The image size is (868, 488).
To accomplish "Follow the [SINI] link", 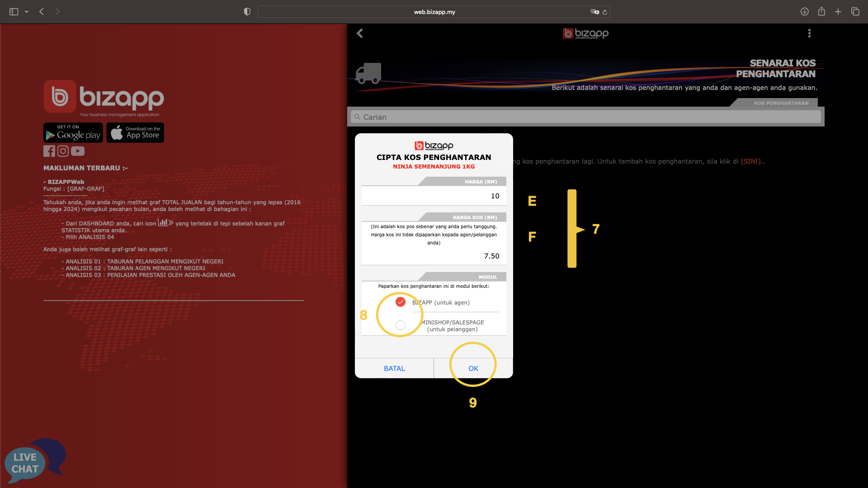I will tap(750, 161).
